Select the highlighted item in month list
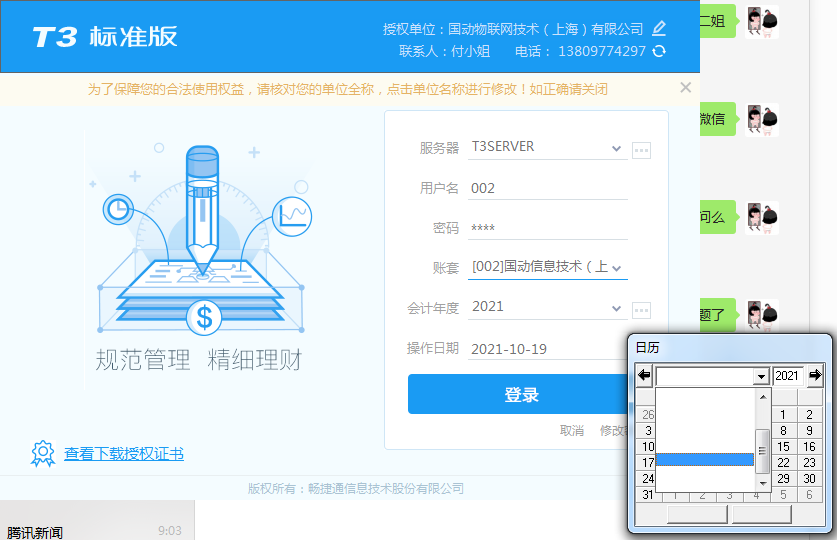837x540 pixels. [x=705, y=459]
